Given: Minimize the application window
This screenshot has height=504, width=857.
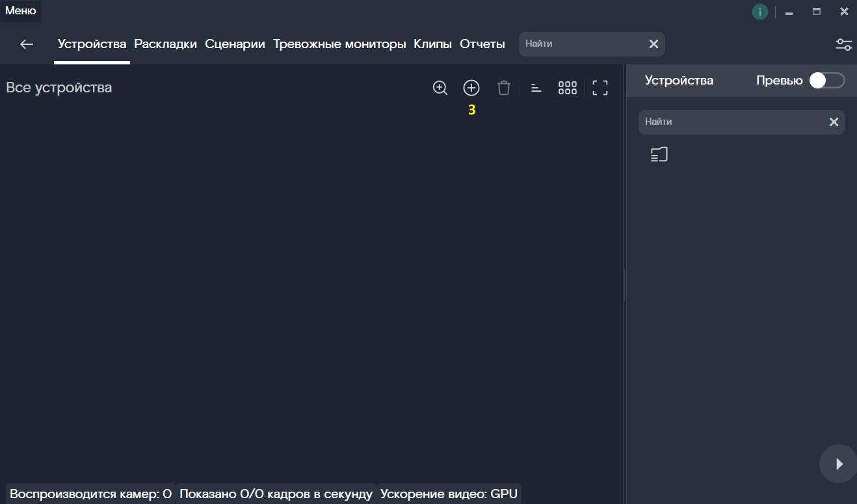Looking at the screenshot, I should coord(789,12).
